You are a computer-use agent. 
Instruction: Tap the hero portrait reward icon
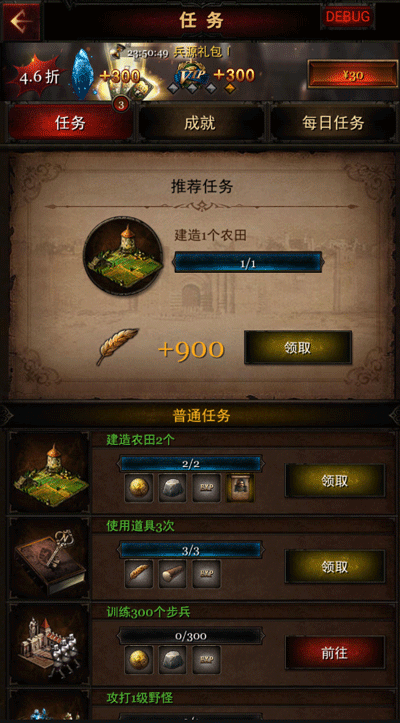240,488
